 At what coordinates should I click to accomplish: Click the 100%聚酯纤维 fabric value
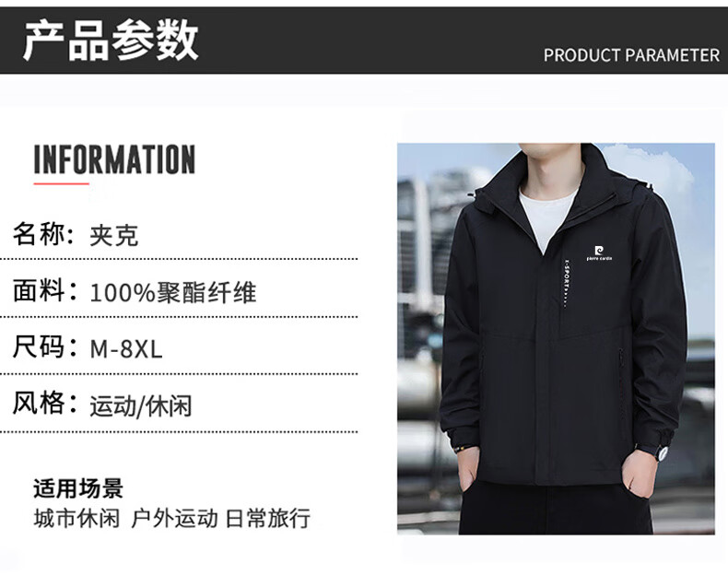pos(172,292)
